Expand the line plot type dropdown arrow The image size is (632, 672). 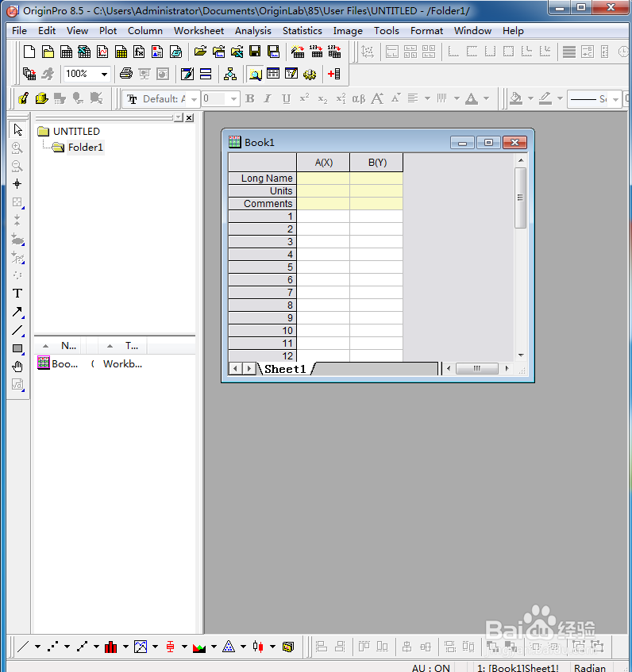[x=38, y=647]
